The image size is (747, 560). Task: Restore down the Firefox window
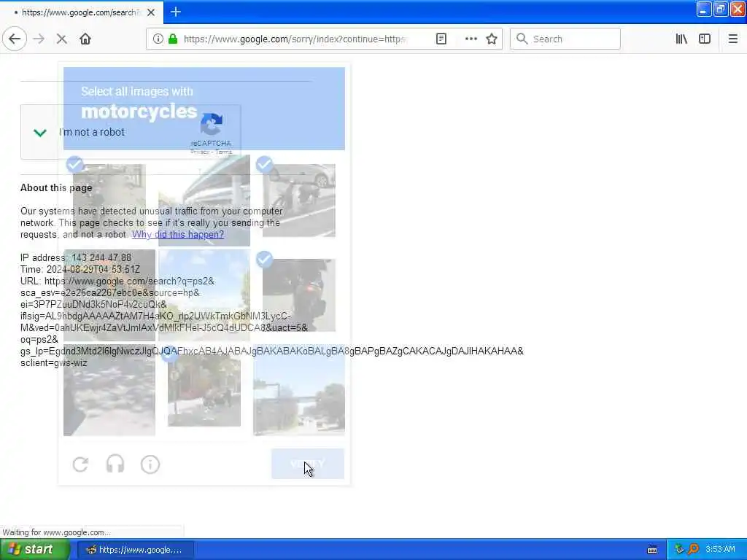(720, 9)
